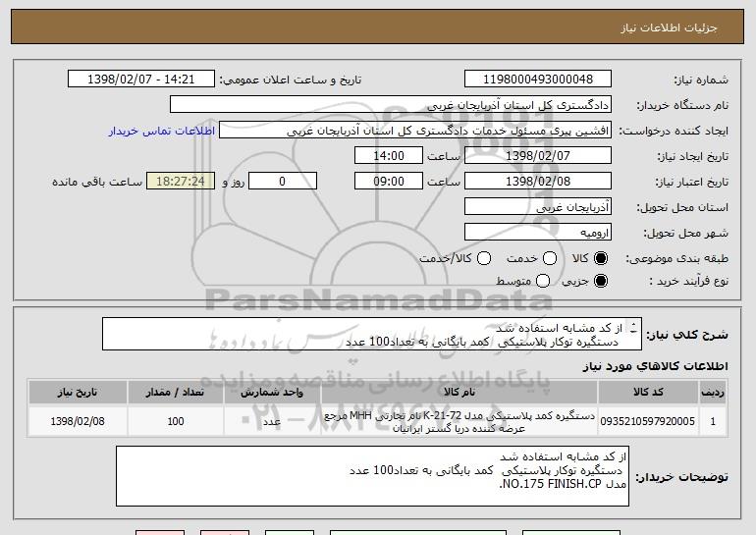756x535 pixels.
Task: Click the request creator field افشین پیری
Action: tap(415, 131)
